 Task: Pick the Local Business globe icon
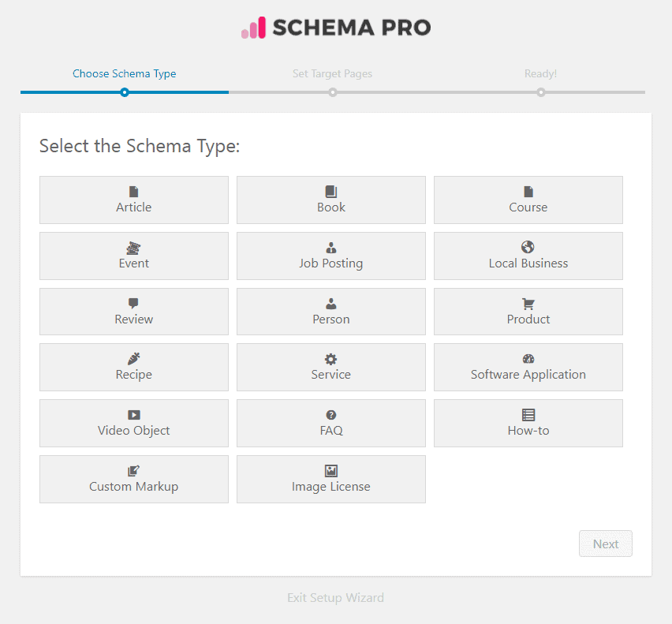pos(528,248)
